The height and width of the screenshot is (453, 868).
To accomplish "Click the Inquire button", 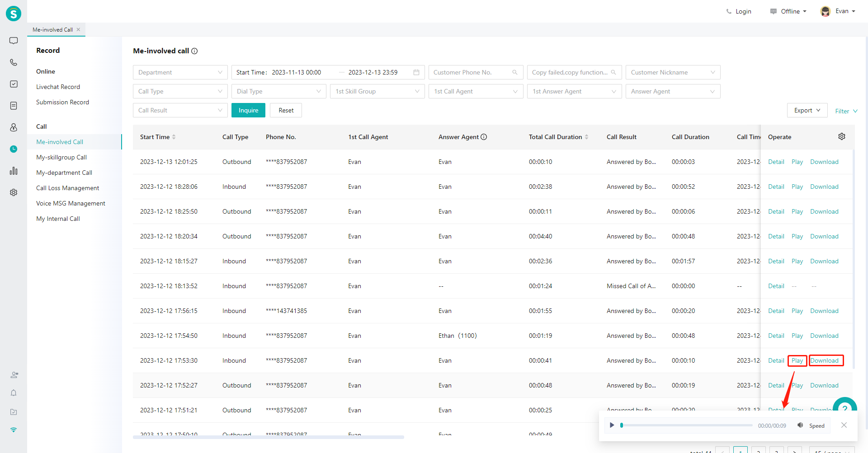I will (248, 110).
